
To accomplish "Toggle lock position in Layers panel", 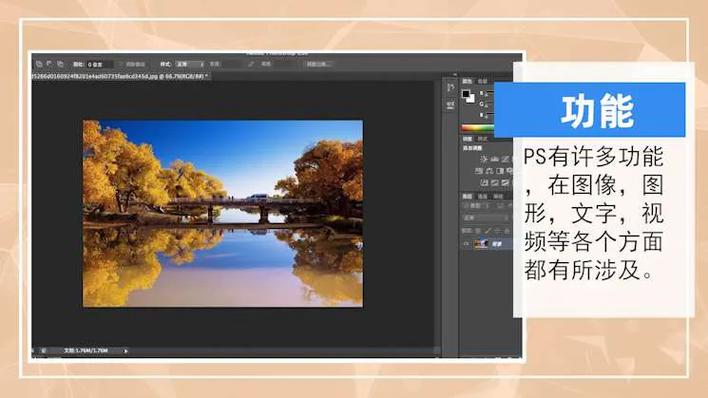I will coord(498,230).
